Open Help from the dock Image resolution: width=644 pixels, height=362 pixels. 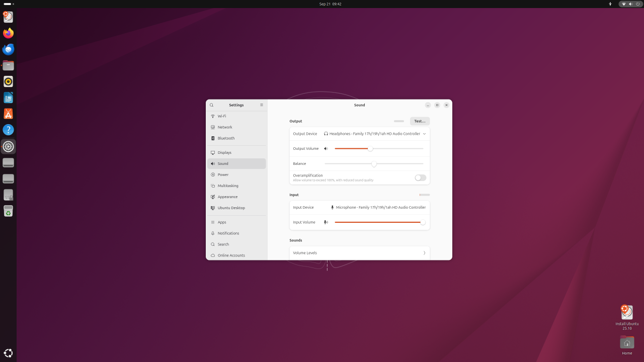[8, 130]
